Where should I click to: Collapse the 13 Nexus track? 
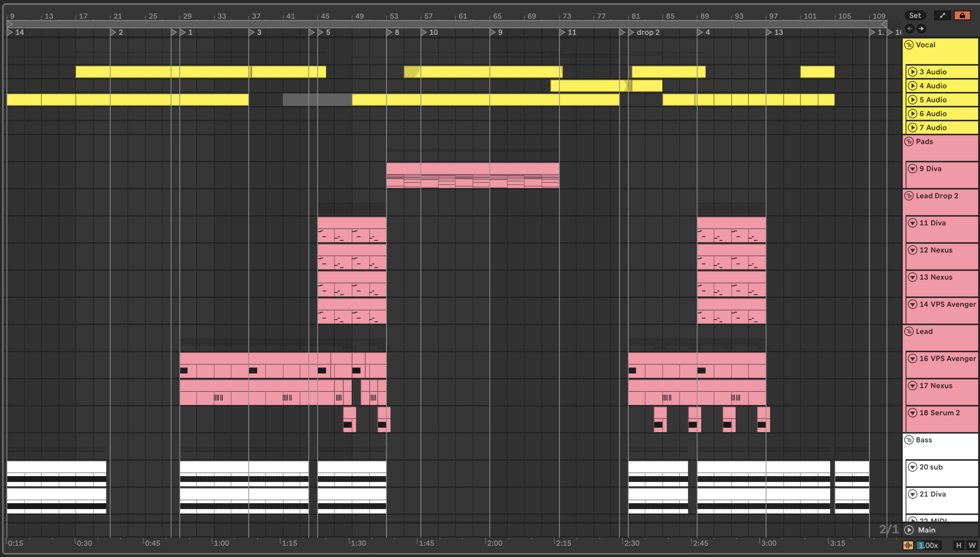912,277
